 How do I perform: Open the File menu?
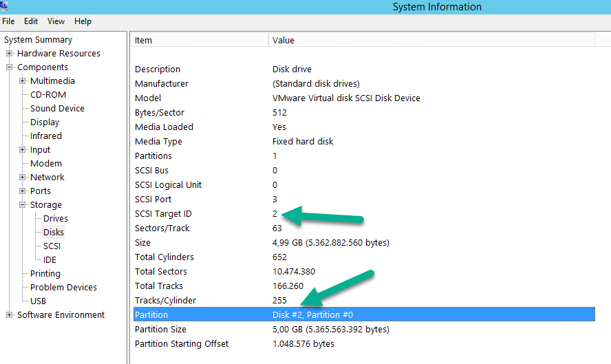(8, 21)
